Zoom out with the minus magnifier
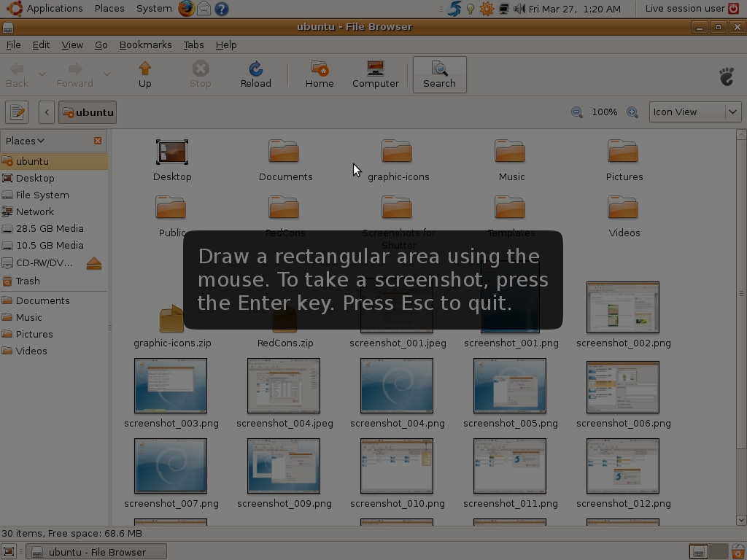The height and width of the screenshot is (560, 747). [577, 112]
